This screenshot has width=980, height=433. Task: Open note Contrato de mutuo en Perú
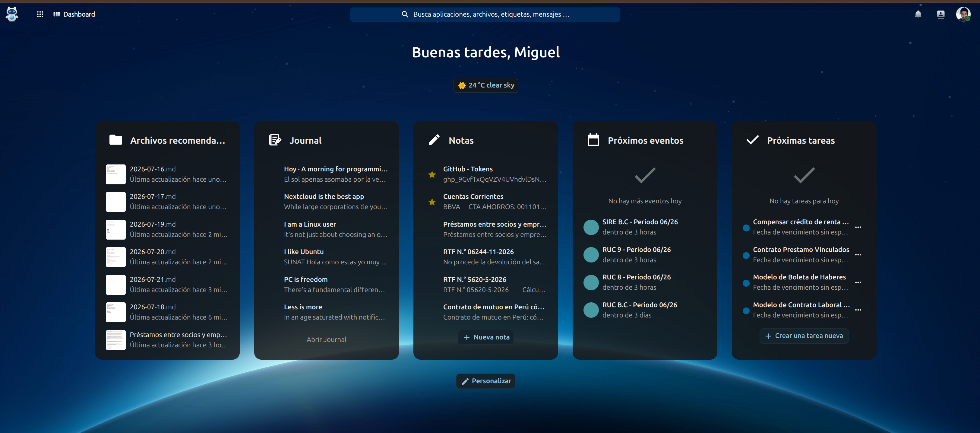pos(486,312)
